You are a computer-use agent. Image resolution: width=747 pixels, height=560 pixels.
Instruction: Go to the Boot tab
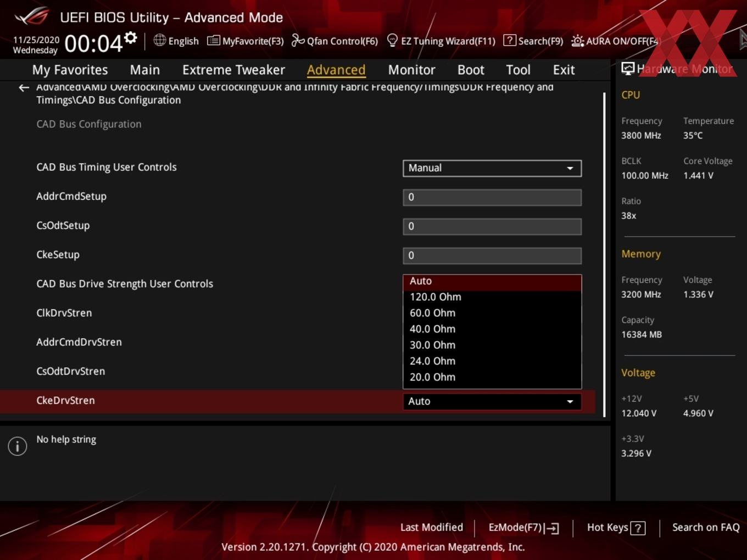point(471,70)
